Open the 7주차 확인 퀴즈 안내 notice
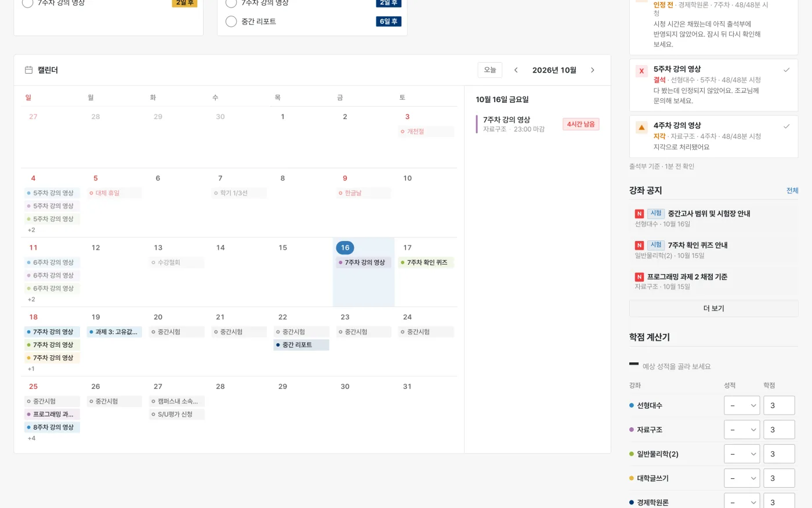The image size is (812, 508). 697,246
